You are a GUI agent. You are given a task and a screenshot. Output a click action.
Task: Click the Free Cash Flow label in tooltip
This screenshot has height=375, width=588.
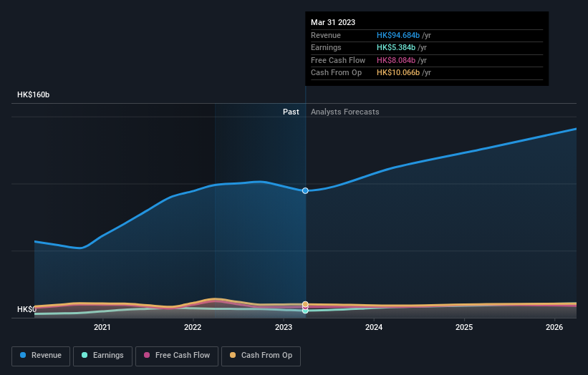(x=338, y=60)
